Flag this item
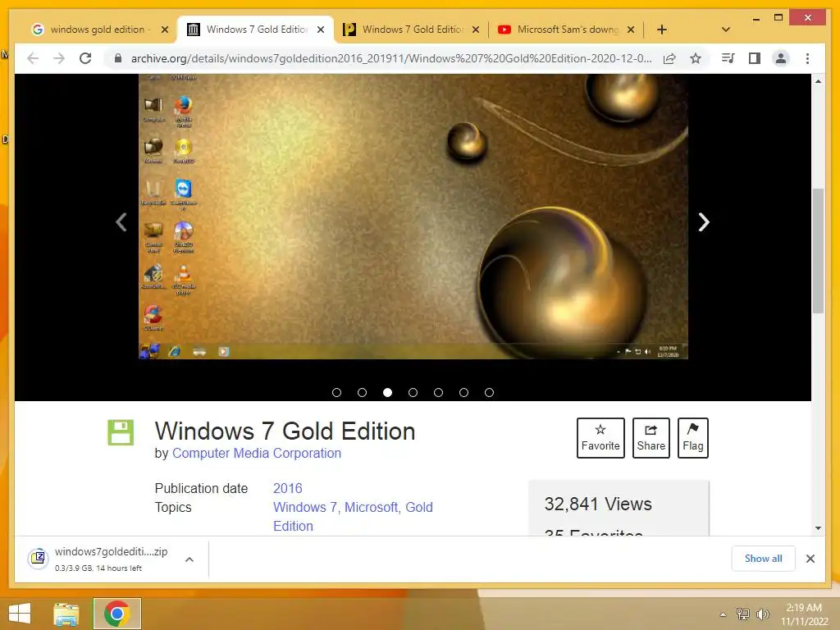Screen dimensions: 840x630 pyautogui.click(x=692, y=438)
